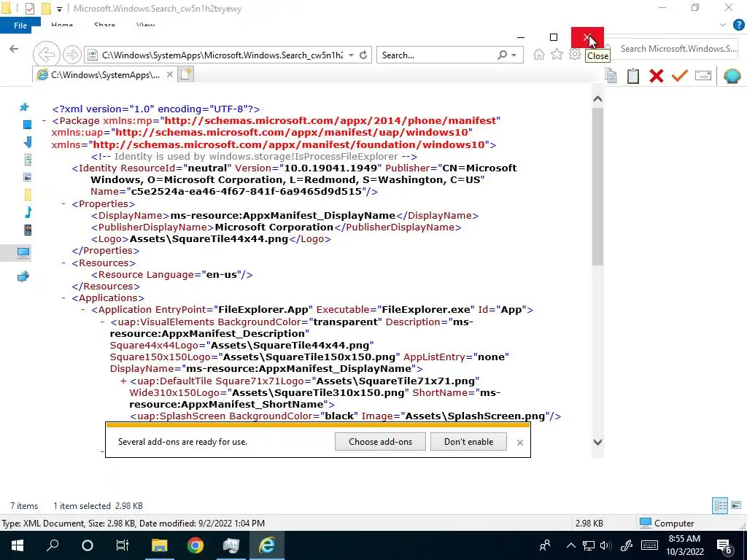The height and width of the screenshot is (560, 747).
Task: Open Google Chrome from the taskbar
Action: (196, 545)
